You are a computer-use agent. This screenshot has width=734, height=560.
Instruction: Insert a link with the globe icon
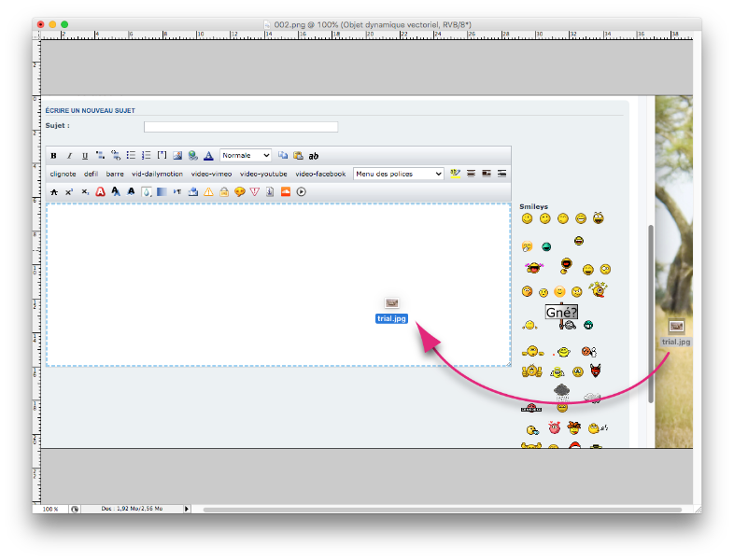[x=192, y=156]
